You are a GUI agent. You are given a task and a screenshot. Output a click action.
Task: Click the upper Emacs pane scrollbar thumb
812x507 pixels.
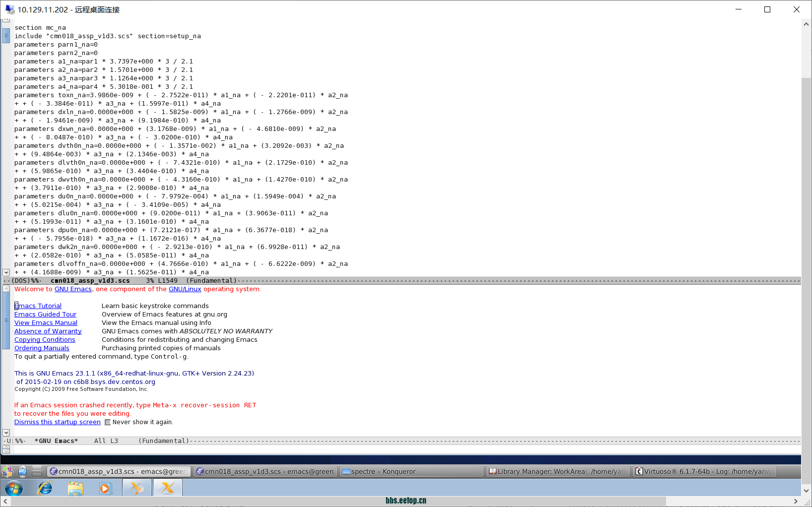pos(6,36)
